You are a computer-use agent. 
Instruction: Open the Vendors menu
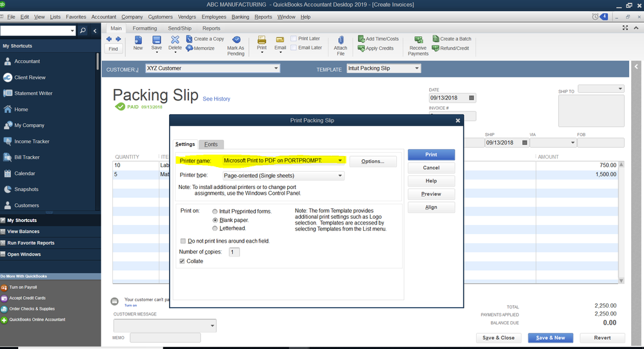coord(187,17)
